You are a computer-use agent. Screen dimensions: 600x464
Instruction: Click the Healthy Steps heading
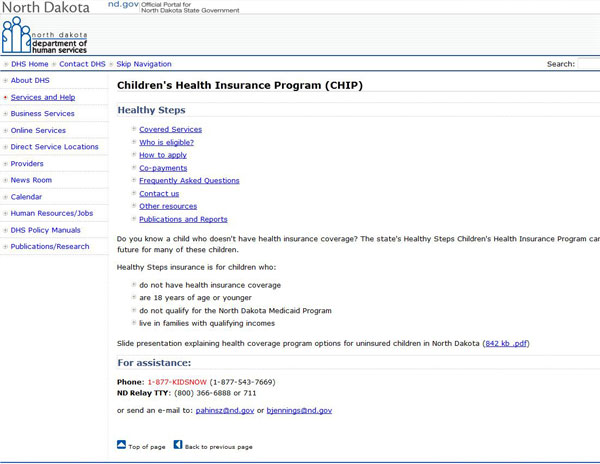tap(151, 110)
